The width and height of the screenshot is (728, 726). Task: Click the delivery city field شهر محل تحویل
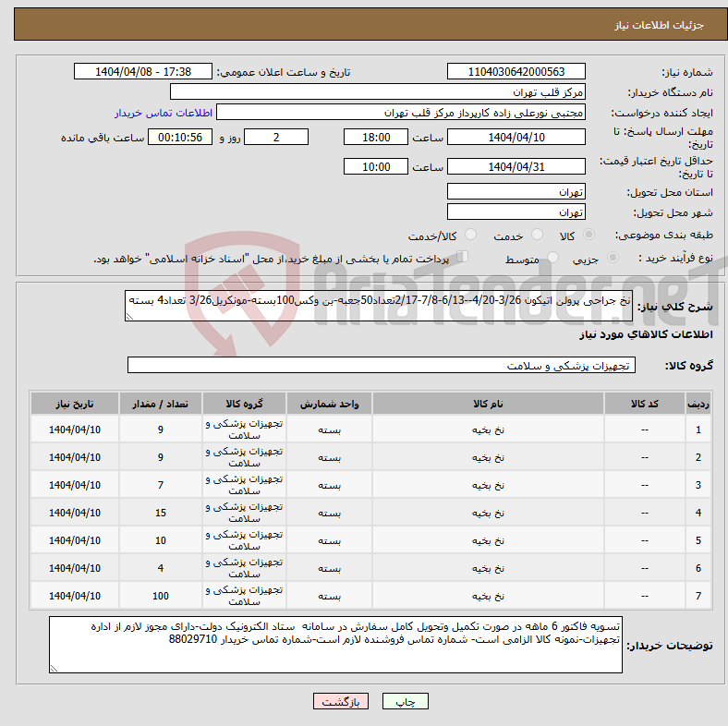(516, 212)
